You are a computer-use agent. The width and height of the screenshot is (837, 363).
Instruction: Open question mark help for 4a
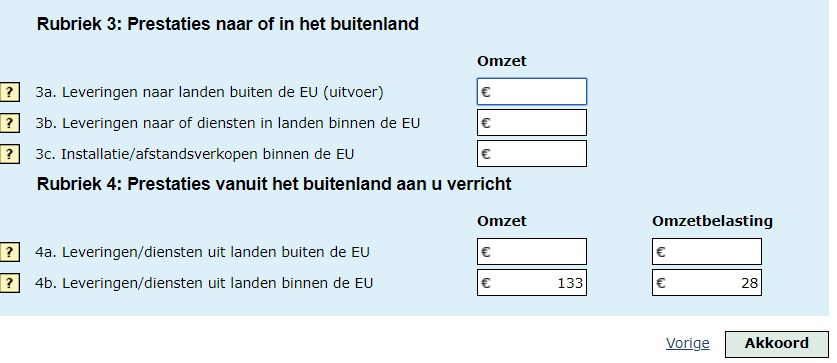point(10,251)
